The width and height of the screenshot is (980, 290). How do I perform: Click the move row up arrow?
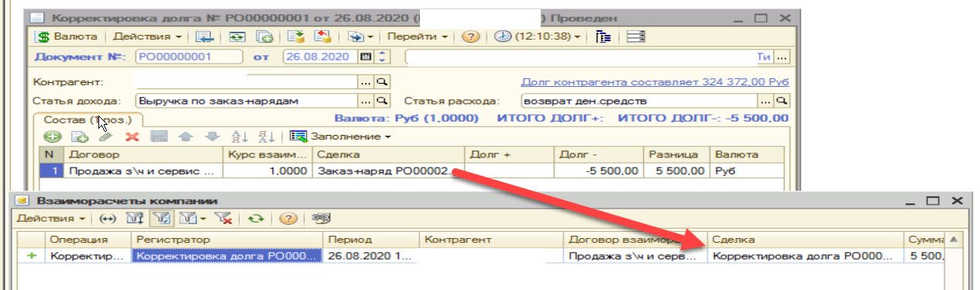[185, 136]
